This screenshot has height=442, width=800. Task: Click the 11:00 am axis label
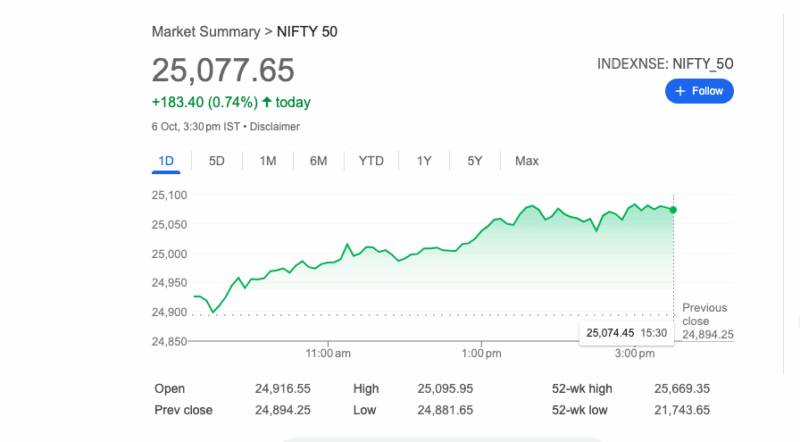click(328, 354)
